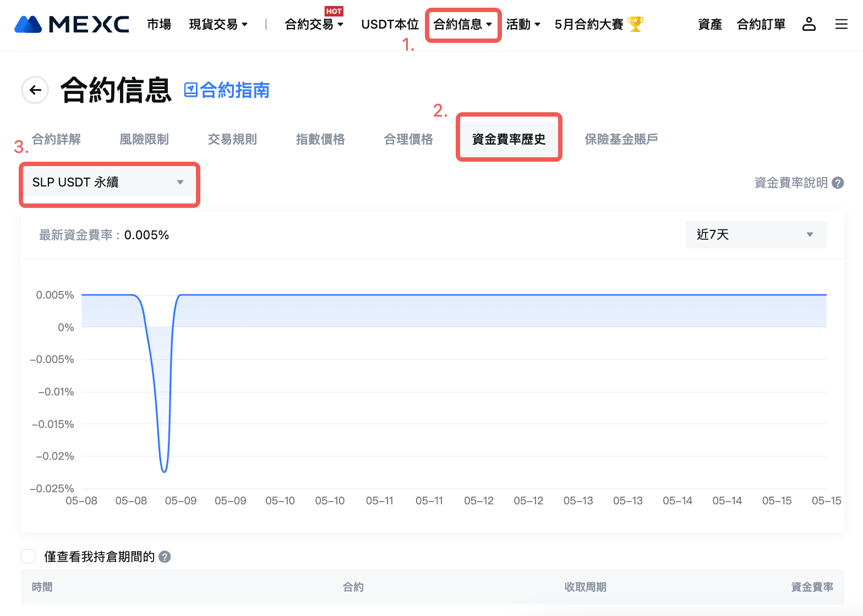Click the dip point on funding rate chart
863x616 pixels.
[x=164, y=471]
